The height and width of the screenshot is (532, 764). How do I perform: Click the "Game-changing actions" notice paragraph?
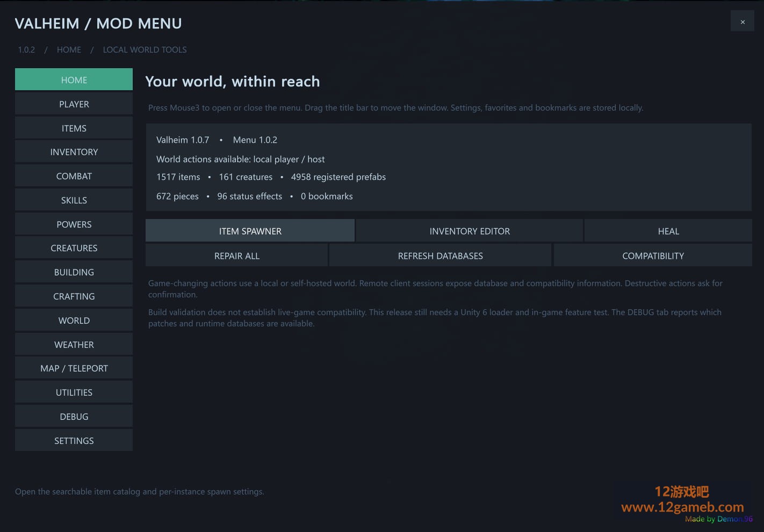[x=435, y=289]
